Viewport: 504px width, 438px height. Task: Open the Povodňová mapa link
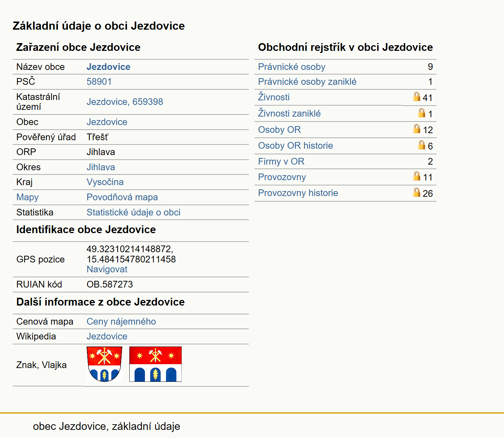(122, 197)
